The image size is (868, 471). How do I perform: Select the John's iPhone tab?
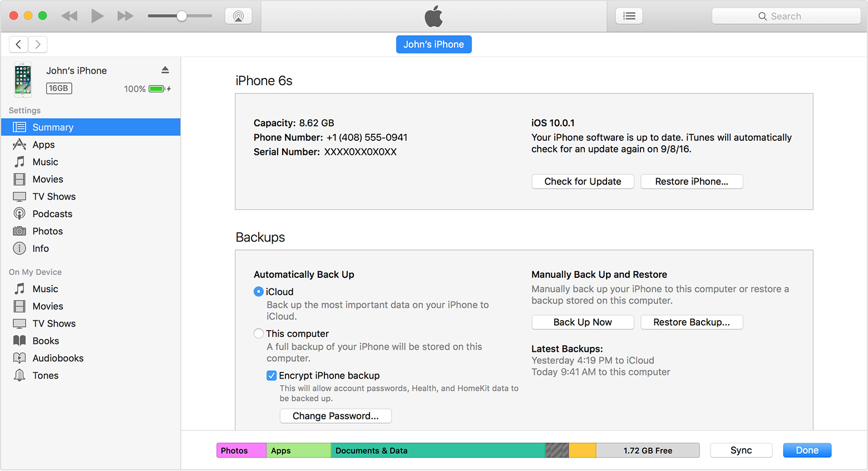click(x=433, y=44)
